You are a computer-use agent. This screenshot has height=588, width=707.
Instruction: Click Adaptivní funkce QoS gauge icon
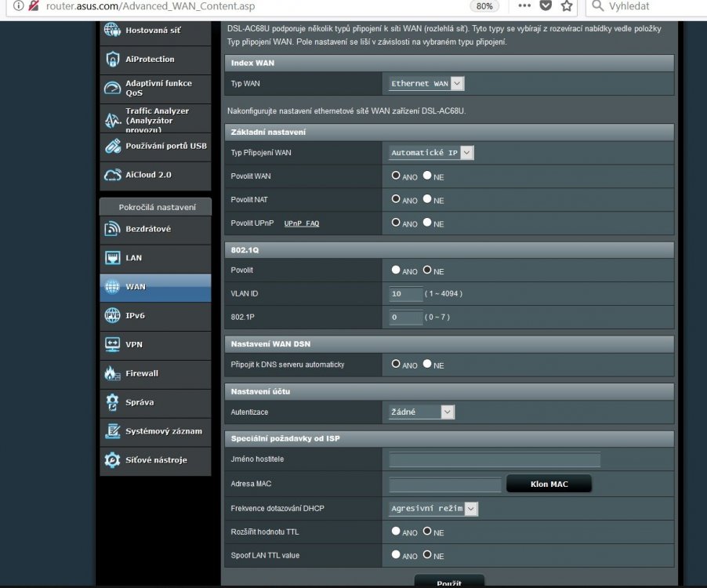[112, 88]
